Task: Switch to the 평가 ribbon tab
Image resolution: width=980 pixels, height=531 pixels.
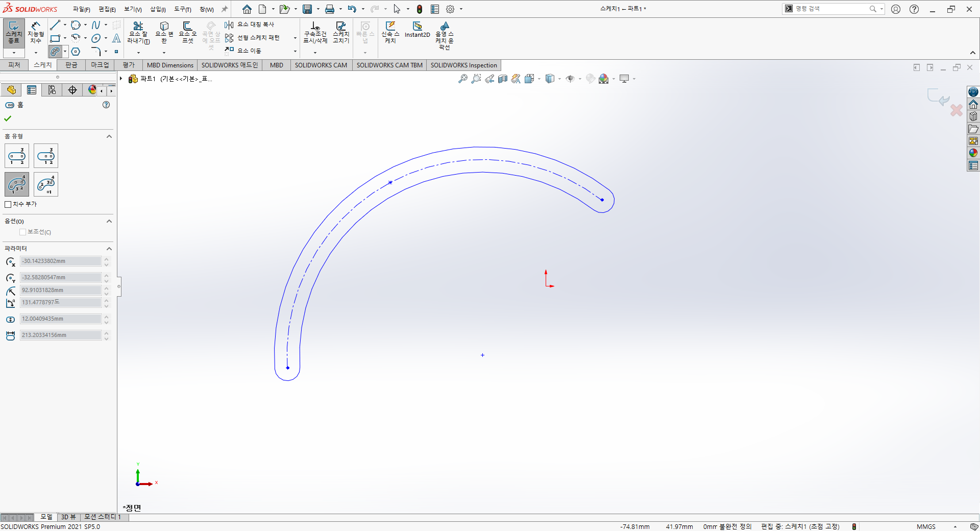Action: [x=129, y=65]
